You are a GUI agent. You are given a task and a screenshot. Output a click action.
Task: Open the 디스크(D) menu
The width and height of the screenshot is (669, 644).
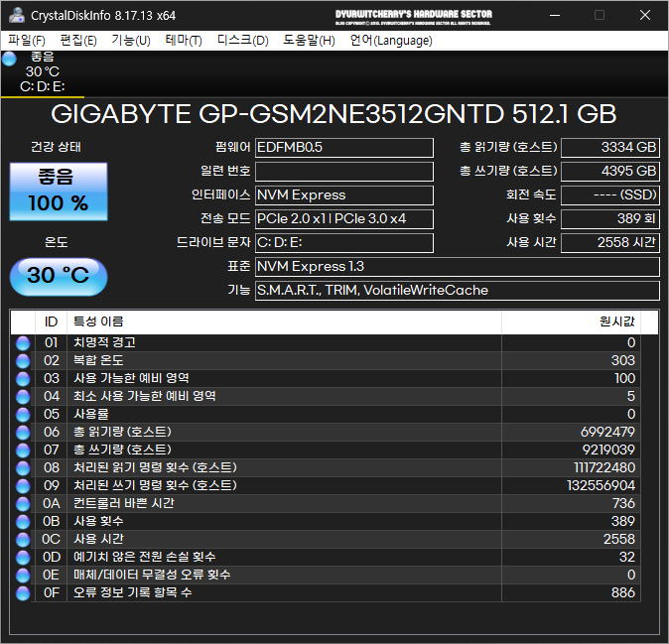click(243, 41)
